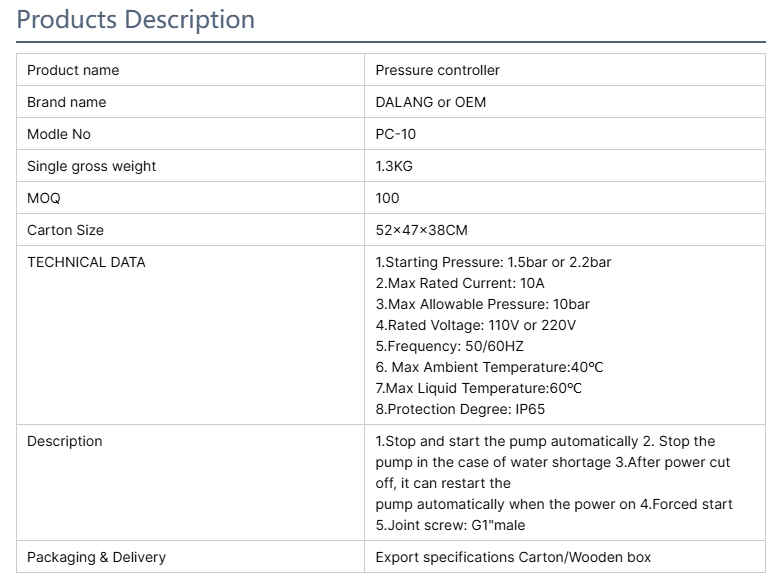The width and height of the screenshot is (783, 585).
Task: Click the MOQ label cell
Action: (44, 198)
